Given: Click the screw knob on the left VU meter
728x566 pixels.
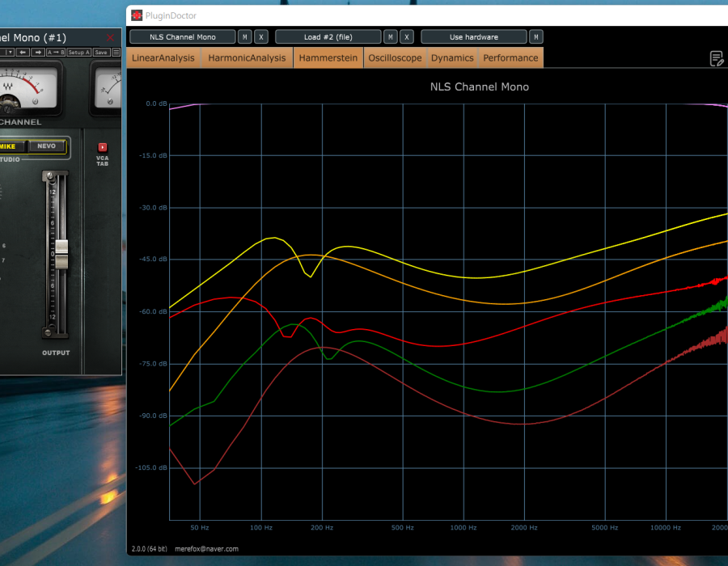Looking at the screenshot, I should [36, 101].
